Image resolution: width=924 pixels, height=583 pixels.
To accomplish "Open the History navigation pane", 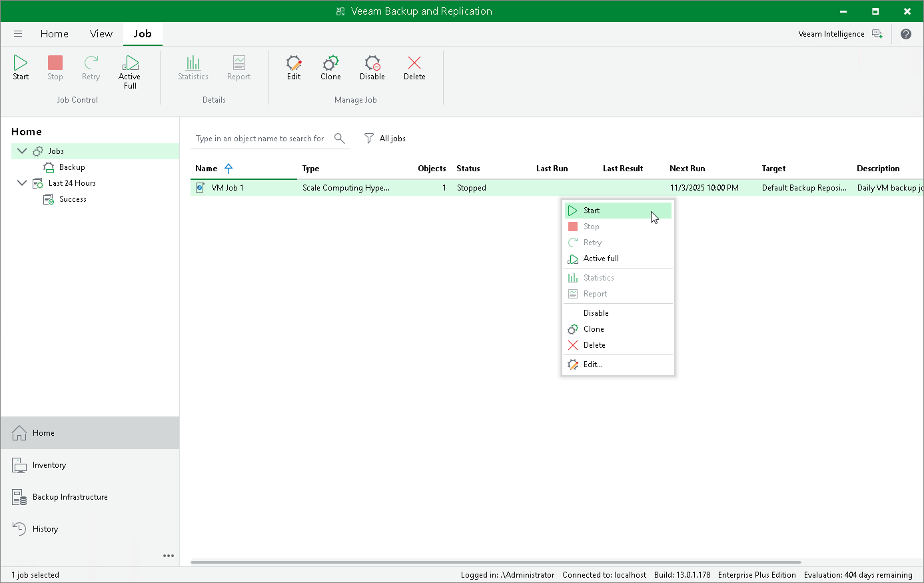I will click(90, 529).
